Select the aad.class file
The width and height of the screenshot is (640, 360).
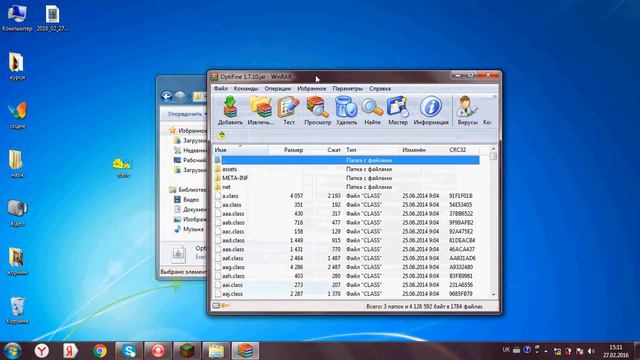pyautogui.click(x=346, y=240)
